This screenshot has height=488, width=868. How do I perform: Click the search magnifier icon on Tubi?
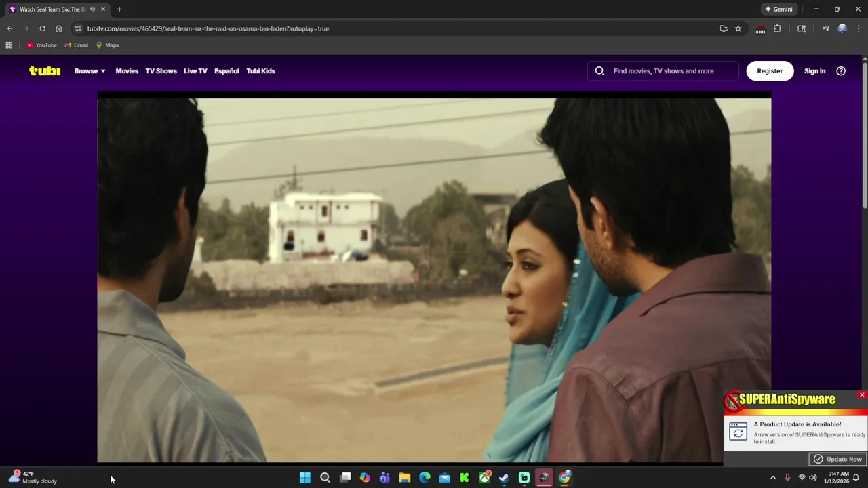tap(599, 70)
